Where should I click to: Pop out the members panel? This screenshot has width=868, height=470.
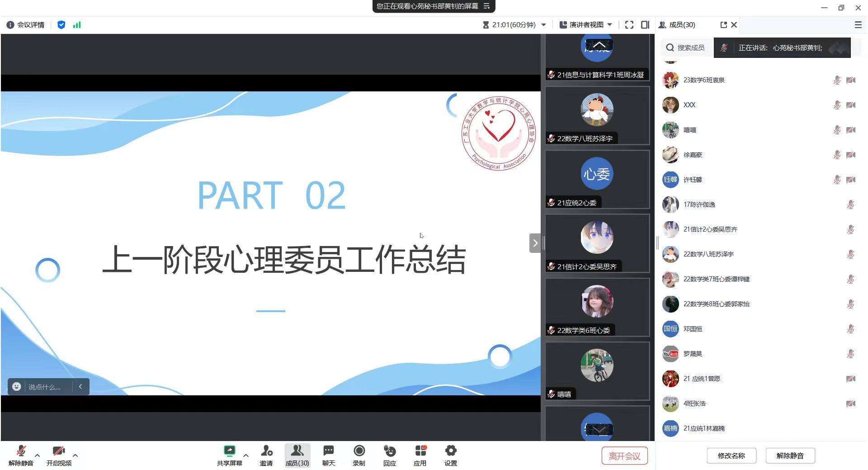(723, 25)
